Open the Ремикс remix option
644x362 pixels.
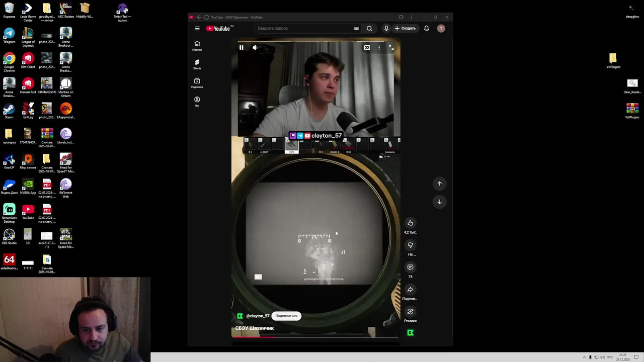pos(411,312)
